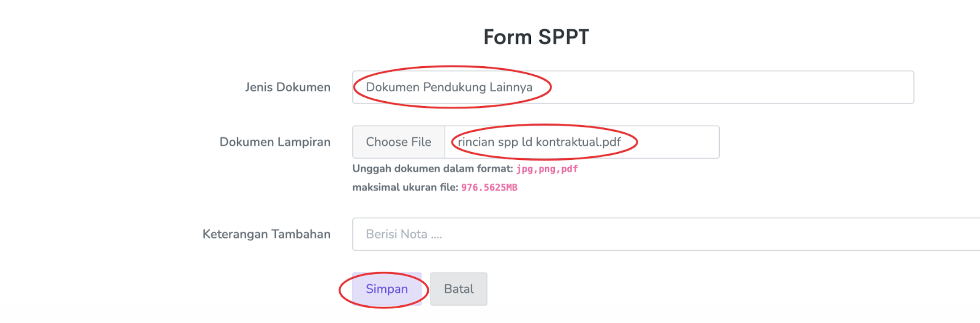Select the 'Dokumen Pendukung Lainnya' value text

449,87
